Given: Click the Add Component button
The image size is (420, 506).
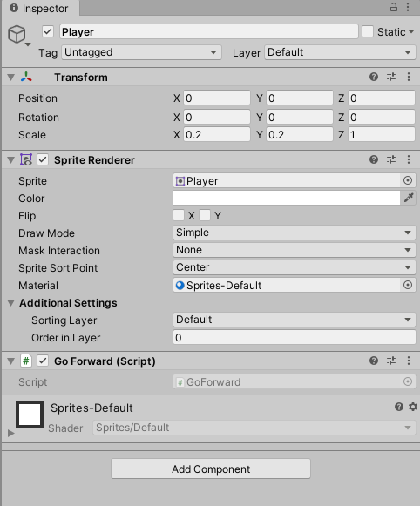Looking at the screenshot, I should [211, 469].
